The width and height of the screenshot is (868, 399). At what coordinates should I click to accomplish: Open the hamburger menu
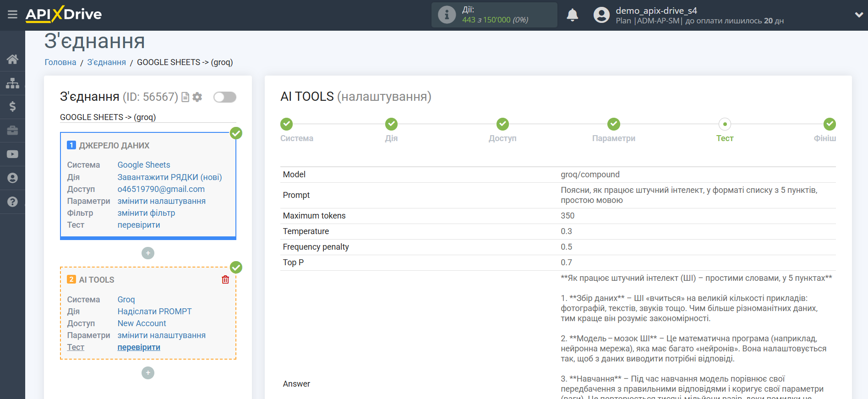click(12, 15)
